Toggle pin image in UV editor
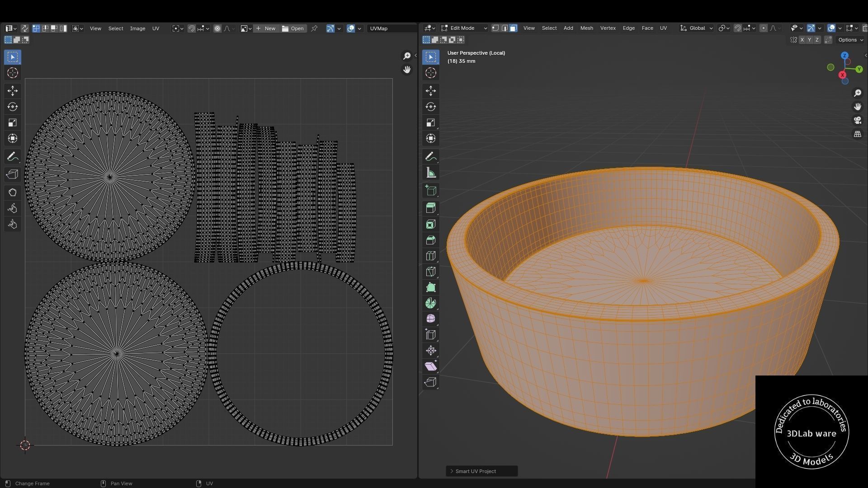 click(314, 28)
